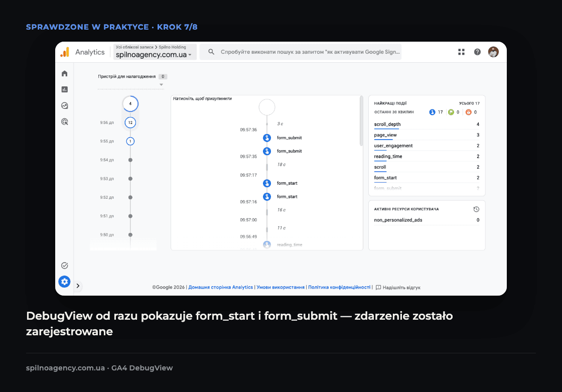The height and width of the screenshot is (392, 562).
Task: Open first form_submit event icon
Action: click(267, 138)
